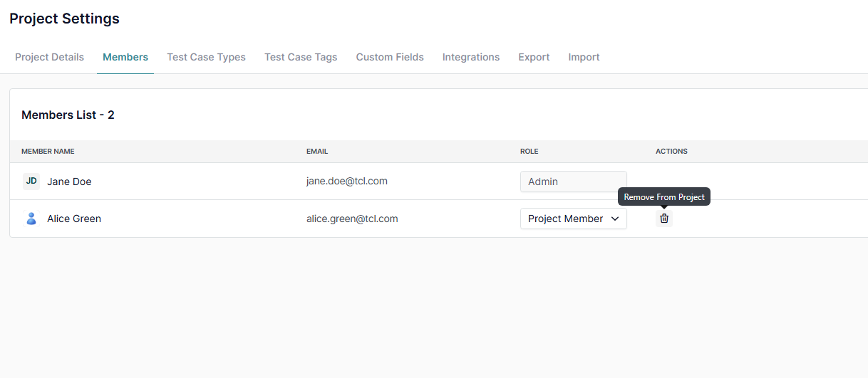Click the ROLE column header

click(x=529, y=152)
